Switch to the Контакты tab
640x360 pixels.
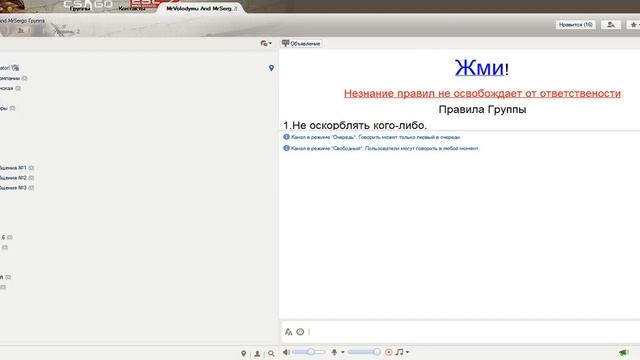click(x=132, y=8)
